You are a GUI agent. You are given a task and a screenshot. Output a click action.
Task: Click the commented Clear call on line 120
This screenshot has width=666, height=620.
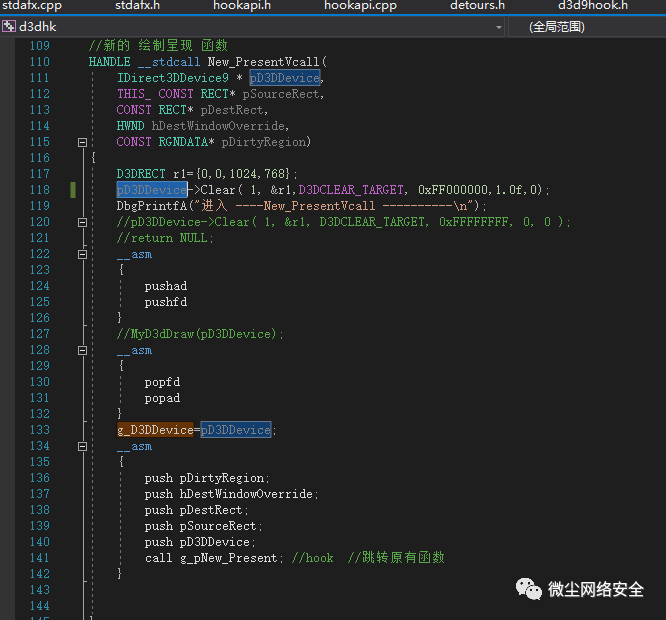coord(343,222)
